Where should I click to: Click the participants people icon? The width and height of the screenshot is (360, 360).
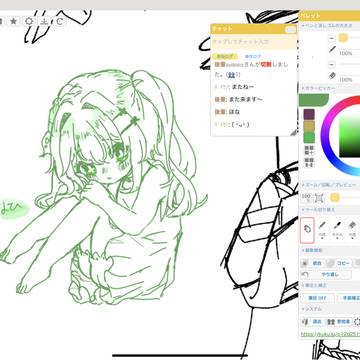click(x=331, y=322)
